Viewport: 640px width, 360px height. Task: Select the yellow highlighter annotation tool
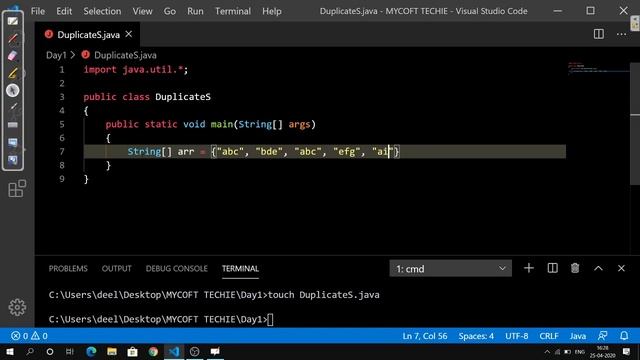[13, 73]
